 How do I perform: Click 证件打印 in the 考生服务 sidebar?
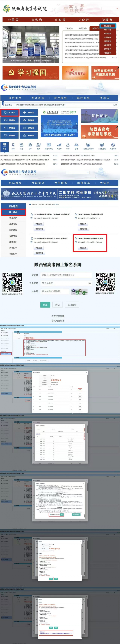[13, 218]
